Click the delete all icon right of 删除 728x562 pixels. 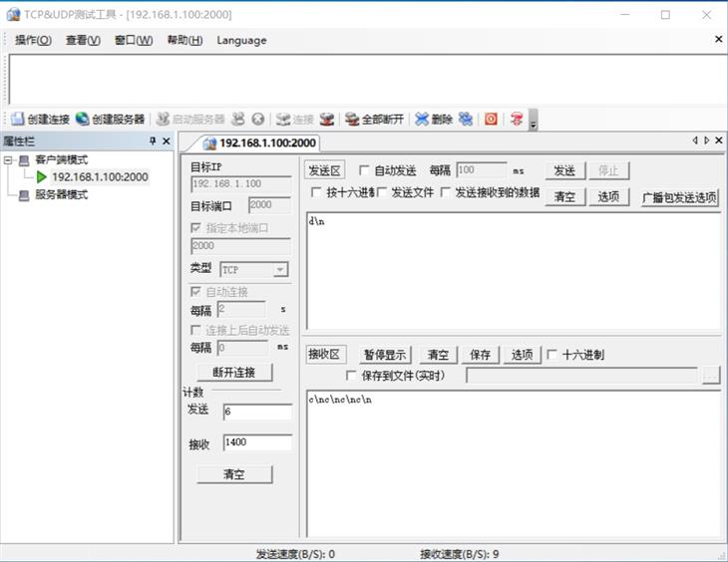point(466,120)
